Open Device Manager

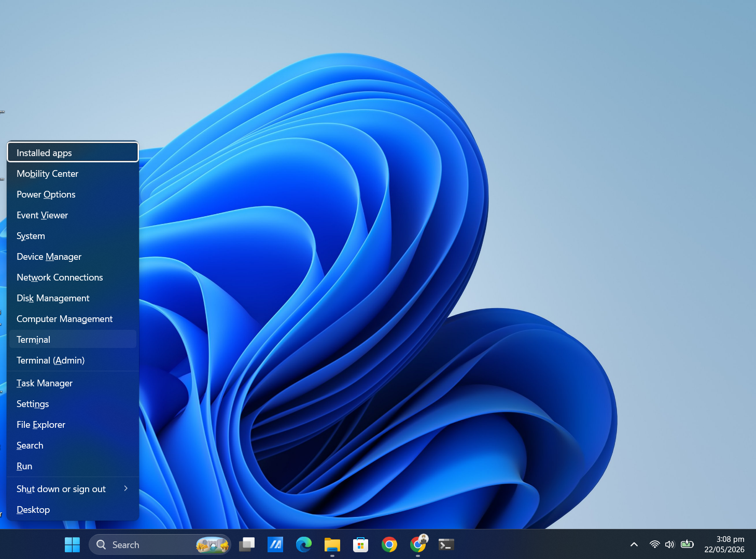coord(73,257)
